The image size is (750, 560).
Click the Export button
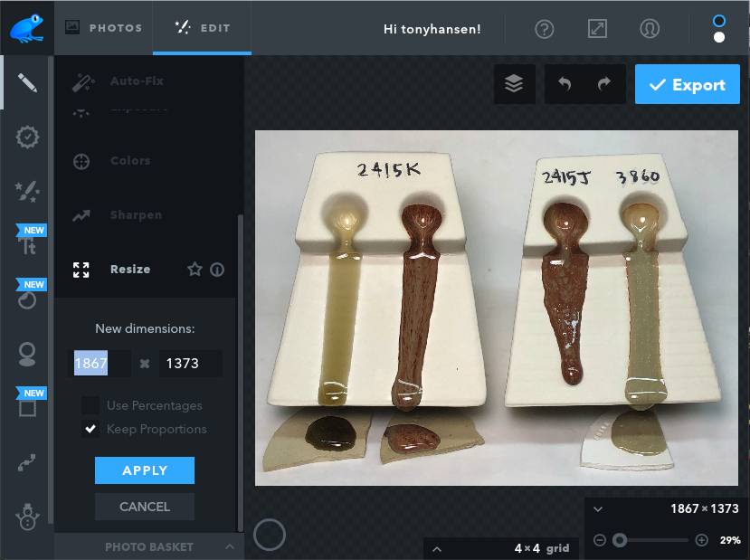(688, 84)
